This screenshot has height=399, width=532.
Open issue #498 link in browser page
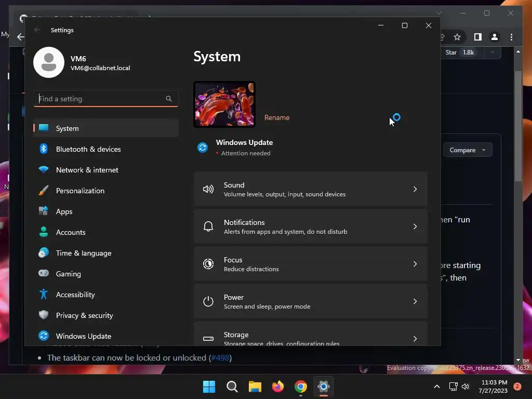220,357
